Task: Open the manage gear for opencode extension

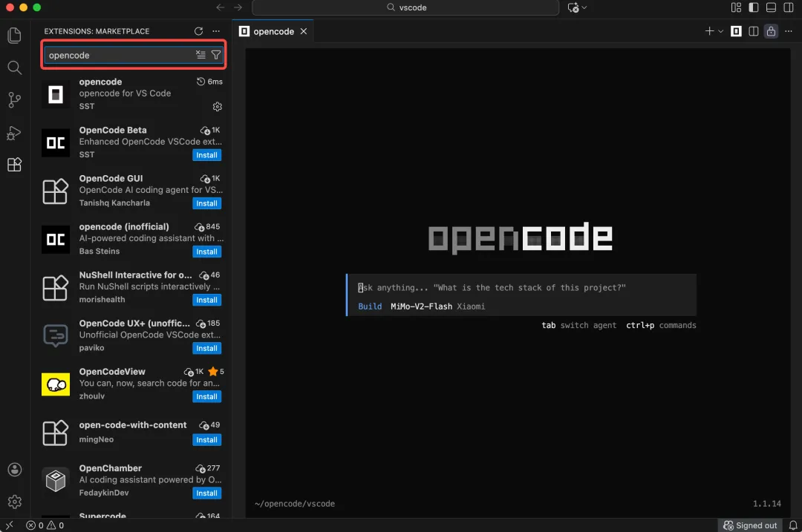Action: click(x=218, y=106)
